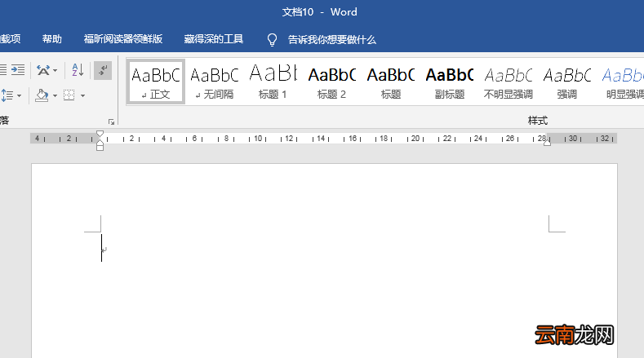Viewport: 644px width, 358px height.
Task: Click the 告诉我你想要做什么 search box
Action: click(332, 40)
